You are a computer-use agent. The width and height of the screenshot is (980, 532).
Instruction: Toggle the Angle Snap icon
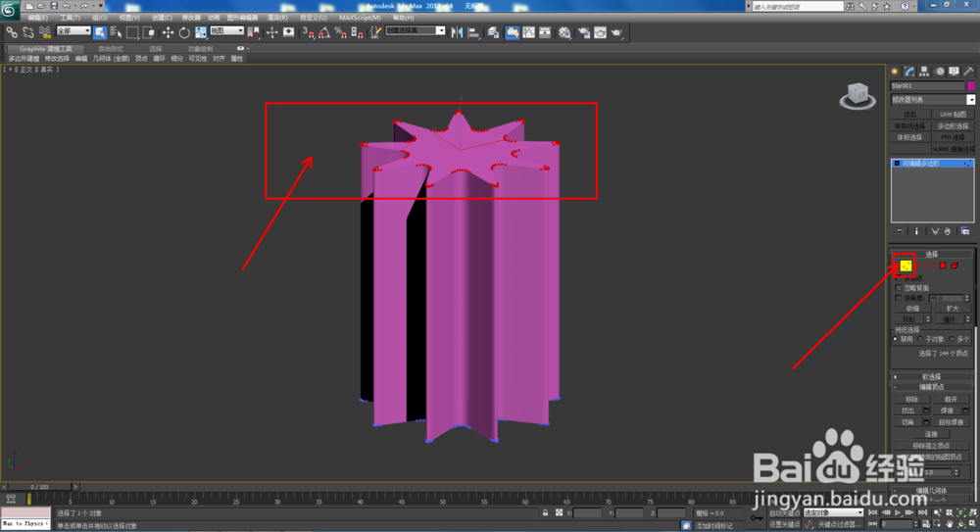(324, 32)
